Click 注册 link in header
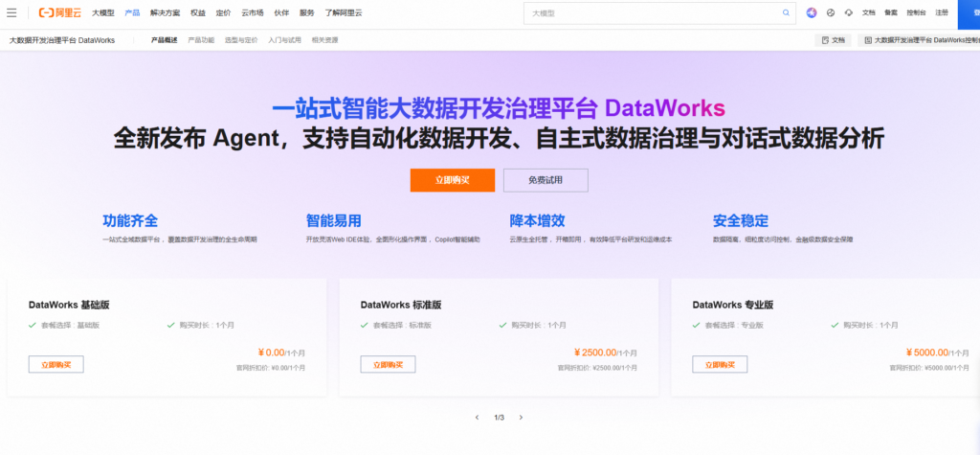Viewport: 980px width, 455px height. point(942,12)
